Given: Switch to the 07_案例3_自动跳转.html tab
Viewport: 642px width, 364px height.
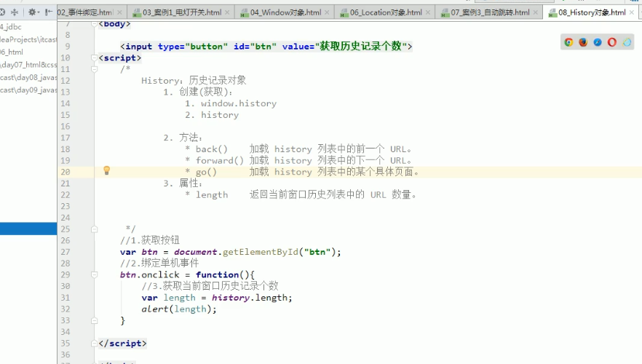Looking at the screenshot, I should (490, 12).
